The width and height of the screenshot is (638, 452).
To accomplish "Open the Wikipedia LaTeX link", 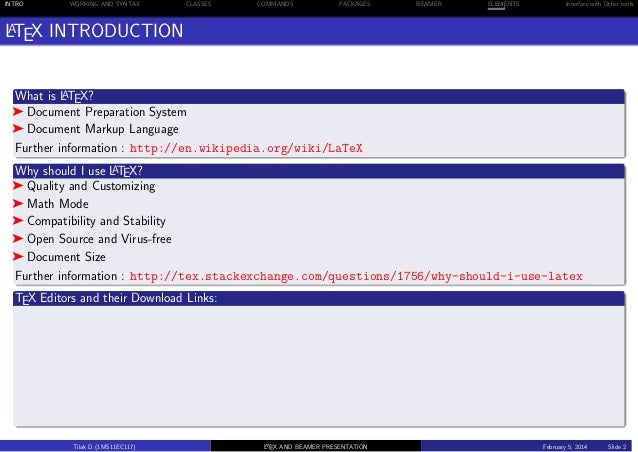I will coord(246,148).
